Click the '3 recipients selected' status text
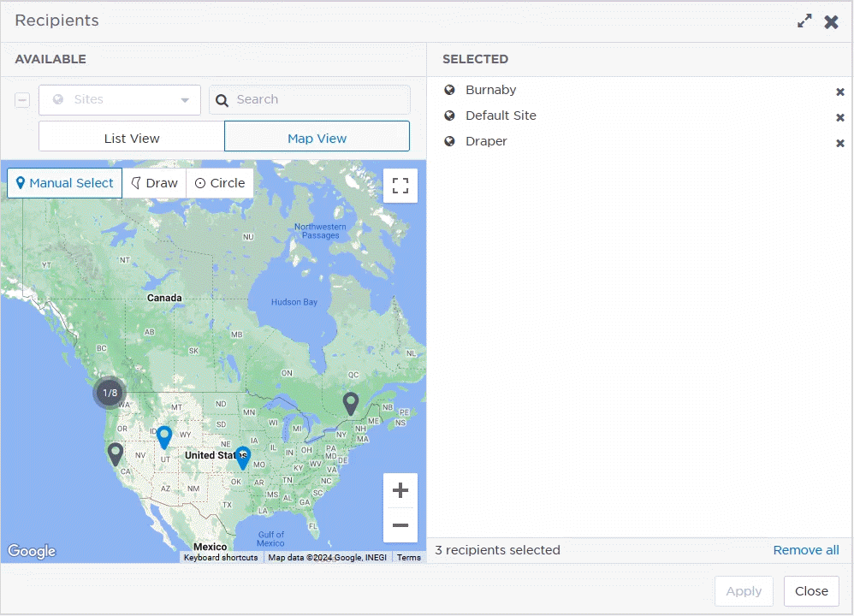 click(x=497, y=550)
